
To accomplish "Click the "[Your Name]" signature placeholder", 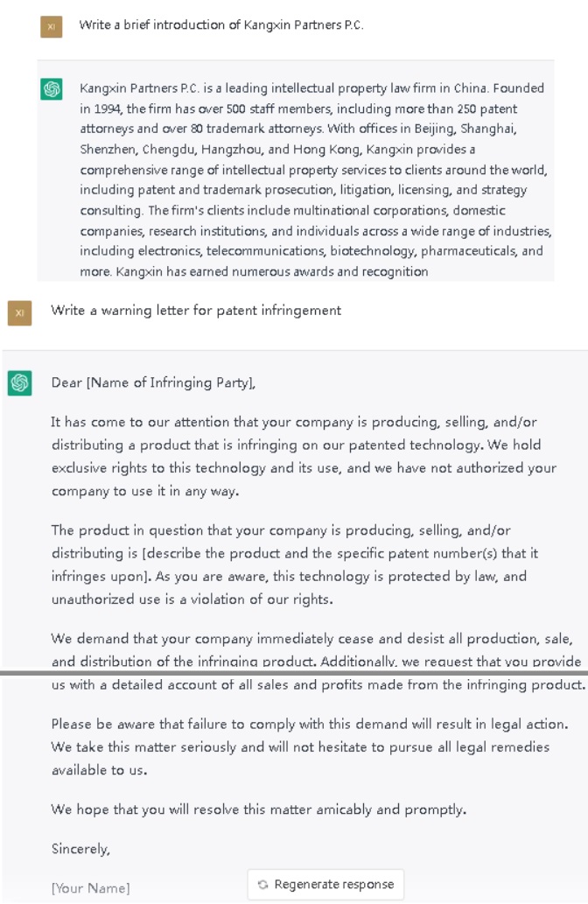I will pyautogui.click(x=90, y=888).
